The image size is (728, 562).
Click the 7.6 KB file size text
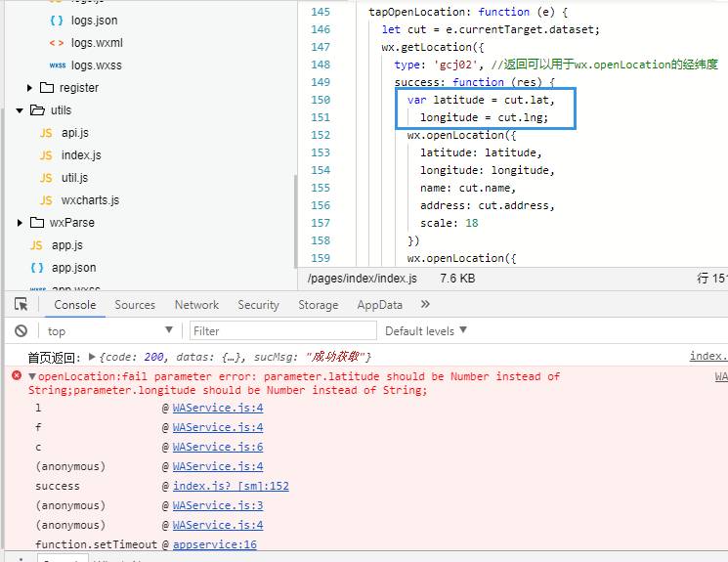(457, 279)
